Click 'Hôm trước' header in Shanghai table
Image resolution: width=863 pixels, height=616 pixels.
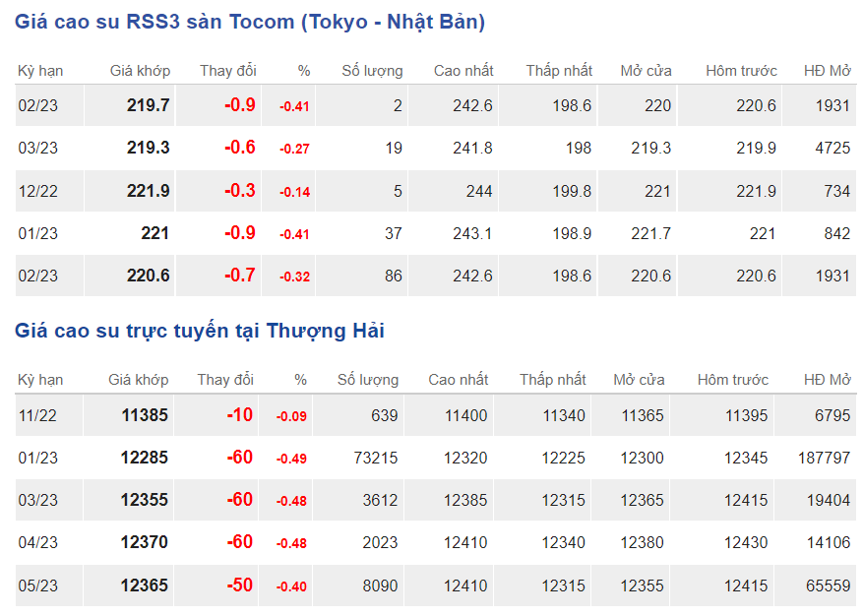click(732, 380)
